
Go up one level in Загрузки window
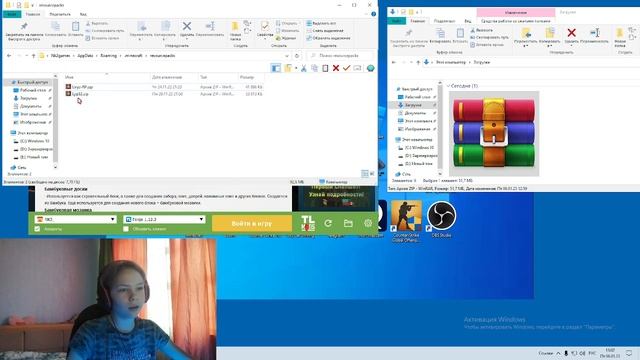click(x=418, y=62)
